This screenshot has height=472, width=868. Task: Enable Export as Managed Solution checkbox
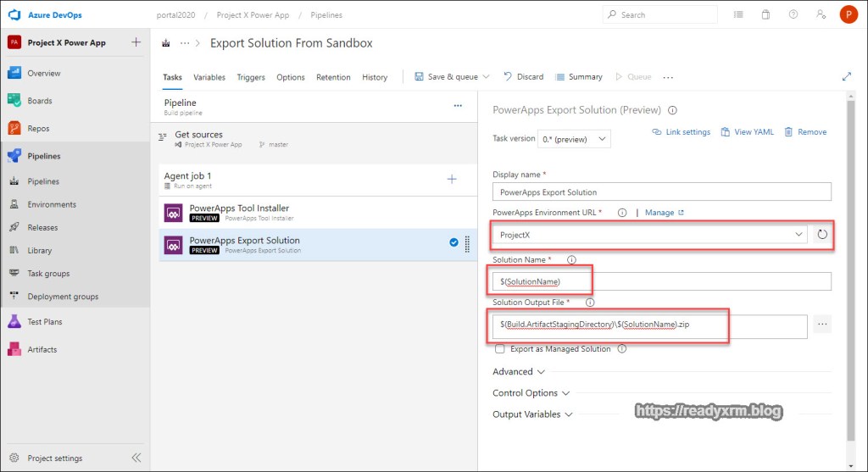500,348
